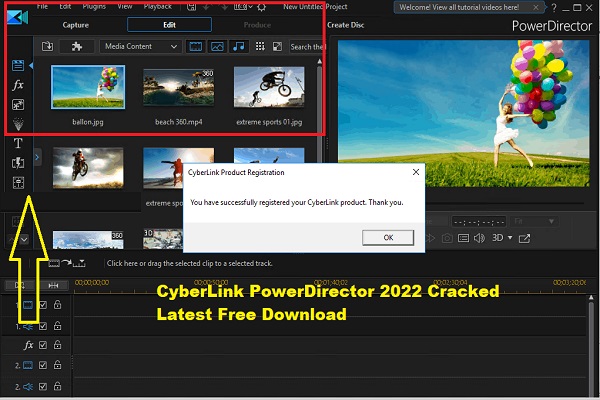This screenshot has height=400, width=600.
Task: Click OK in registration dialog
Action: point(388,237)
